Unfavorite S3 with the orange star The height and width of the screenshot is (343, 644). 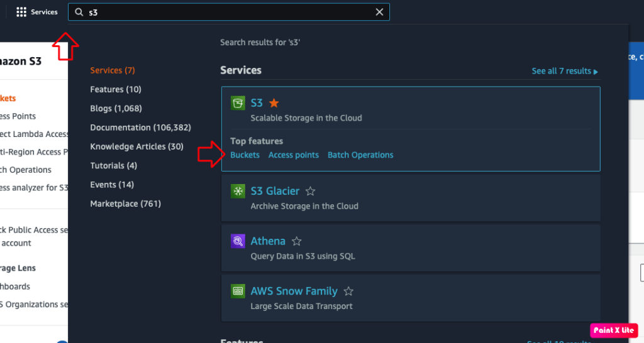point(274,103)
